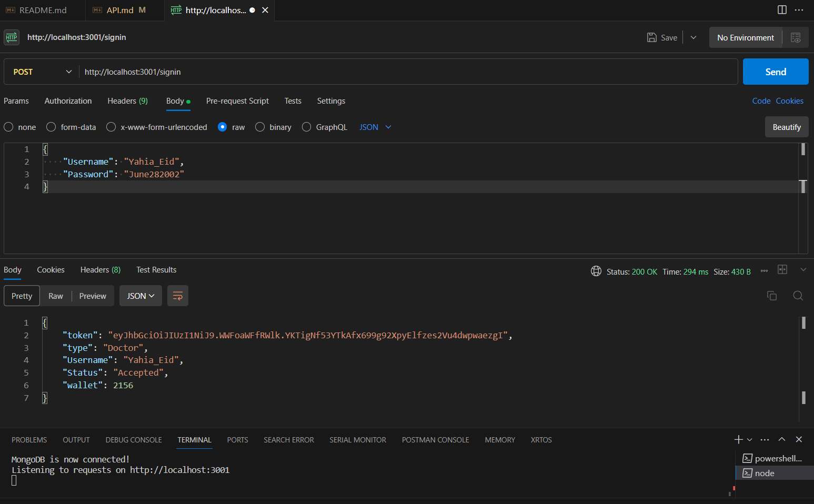Switch response view to Raw
814x504 pixels.
(56, 296)
